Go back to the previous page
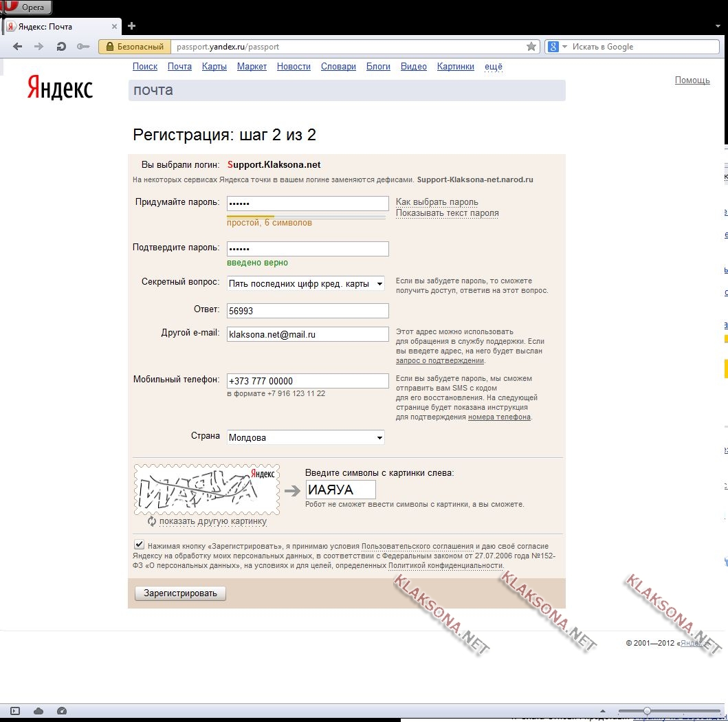This screenshot has width=728, height=722. (x=18, y=47)
